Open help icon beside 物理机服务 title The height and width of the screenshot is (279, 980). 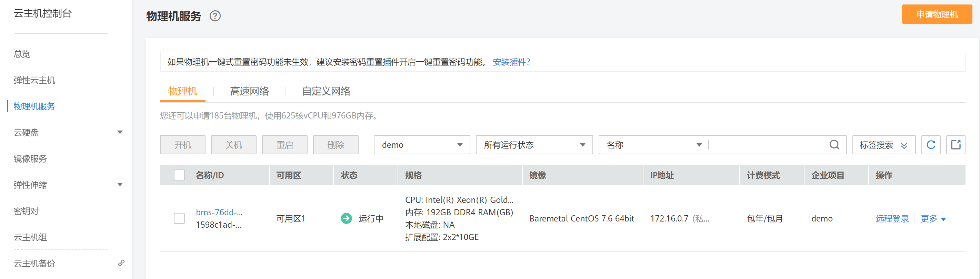215,16
